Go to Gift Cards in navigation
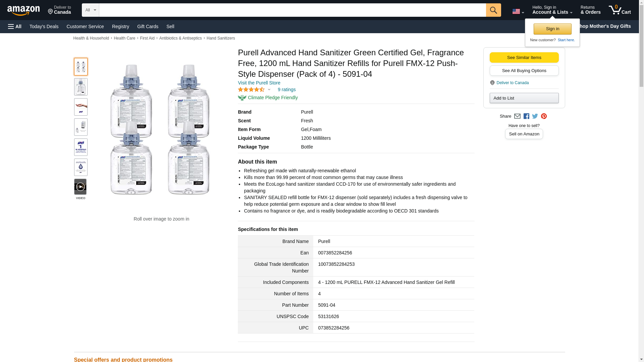Screen dimensions: 644x362 pos(148,26)
